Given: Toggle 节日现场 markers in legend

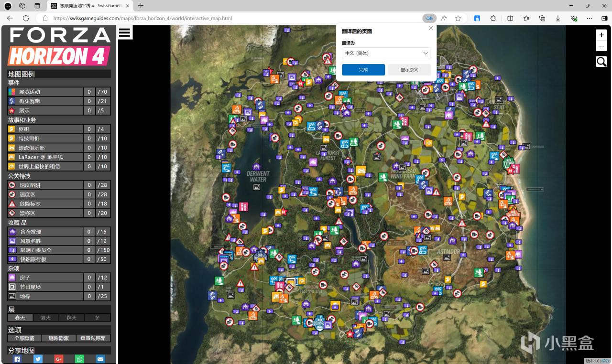Looking at the screenshot, I should pyautogui.click(x=59, y=287).
